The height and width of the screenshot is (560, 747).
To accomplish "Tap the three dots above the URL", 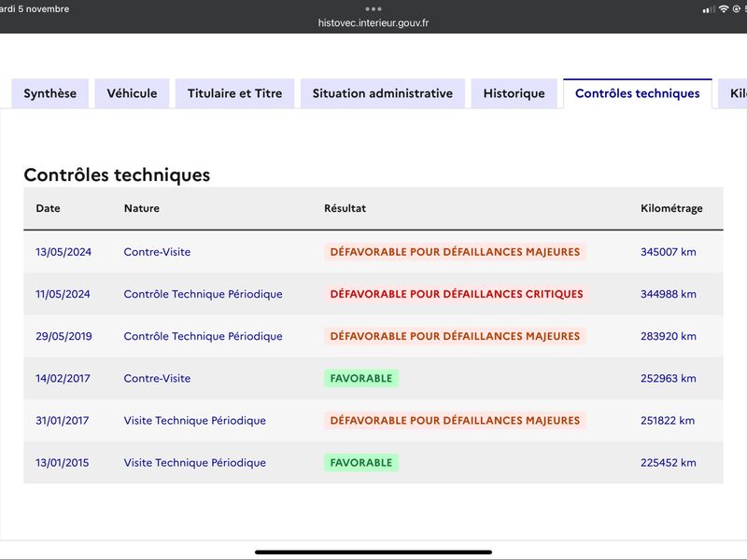I will 373,9.
